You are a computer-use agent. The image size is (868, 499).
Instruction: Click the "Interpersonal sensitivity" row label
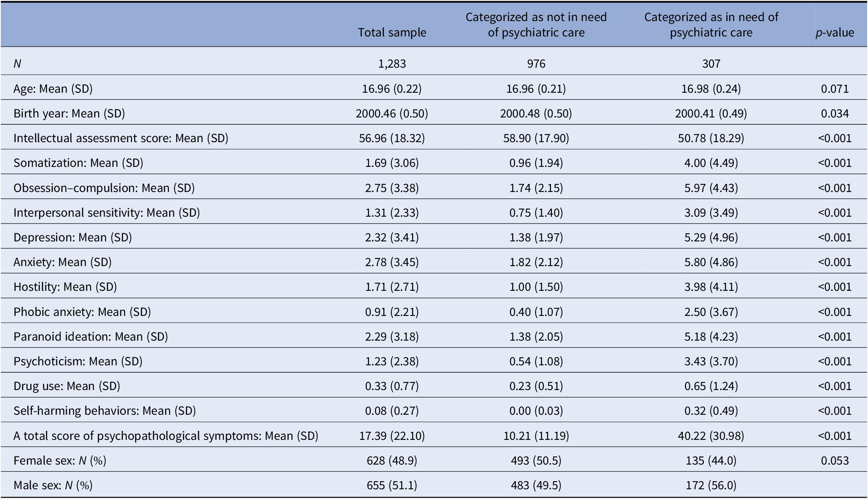tap(107, 213)
